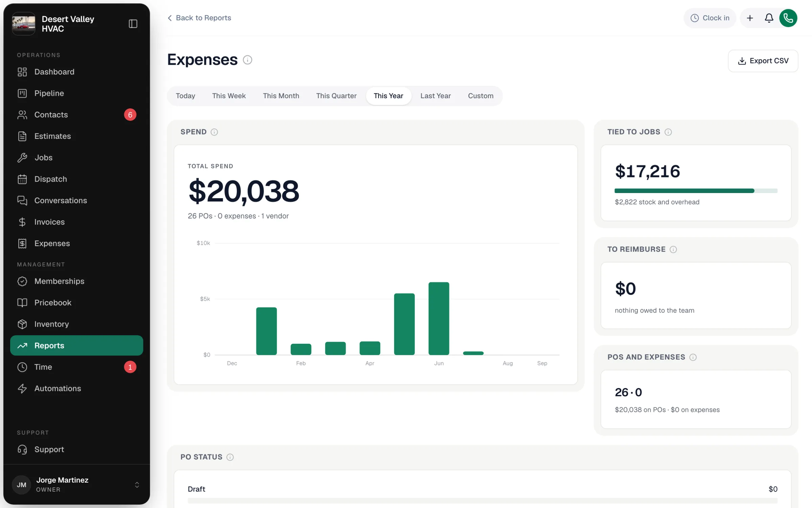
Task: Select the Today period tab
Action: (185, 96)
